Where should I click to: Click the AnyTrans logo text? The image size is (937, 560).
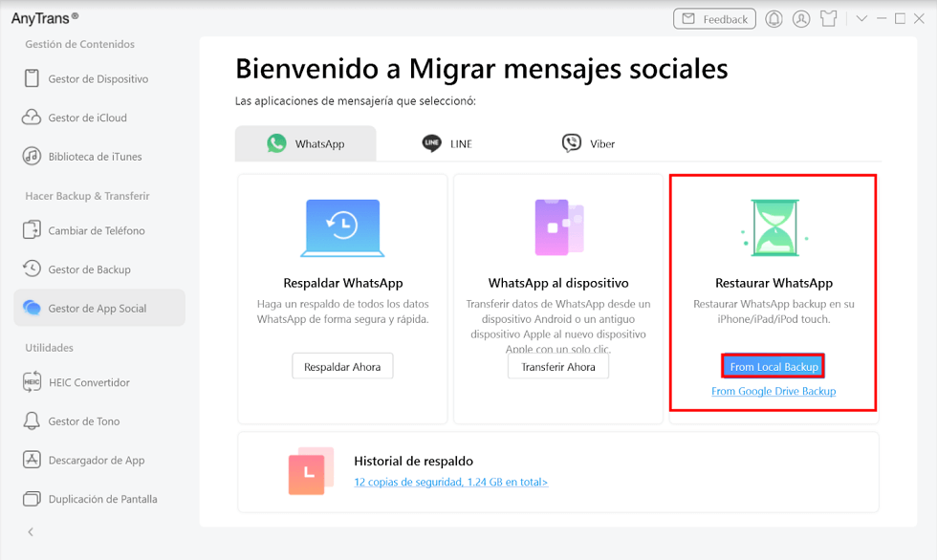(44, 18)
